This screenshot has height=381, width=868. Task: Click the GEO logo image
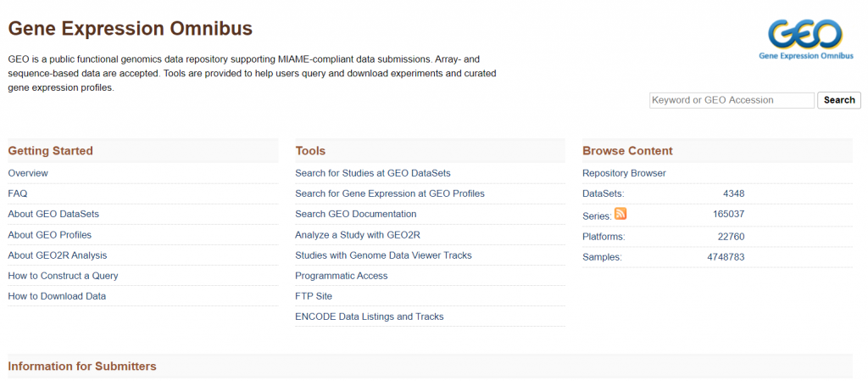pyautogui.click(x=806, y=39)
